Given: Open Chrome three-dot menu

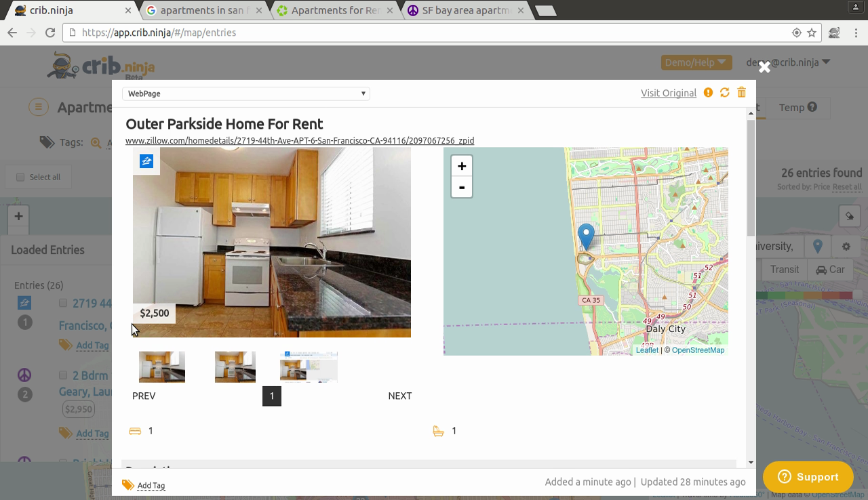Looking at the screenshot, I should tap(856, 33).
